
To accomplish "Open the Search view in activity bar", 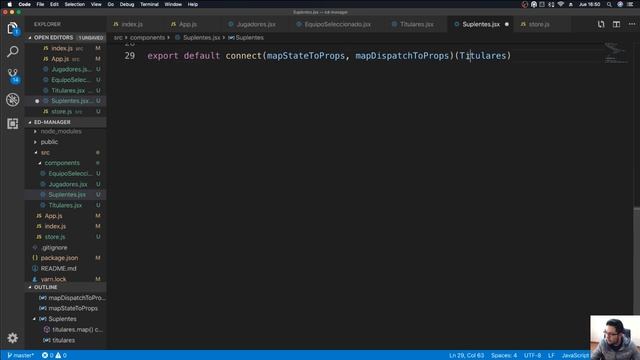I will [13, 52].
